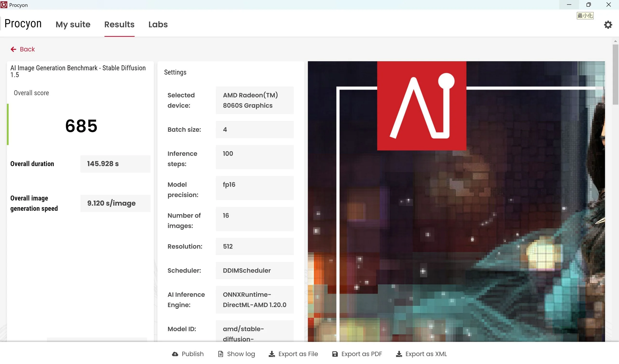Click the scrollbar up arrow
Screen dimensions: 619x364
(x=615, y=41)
